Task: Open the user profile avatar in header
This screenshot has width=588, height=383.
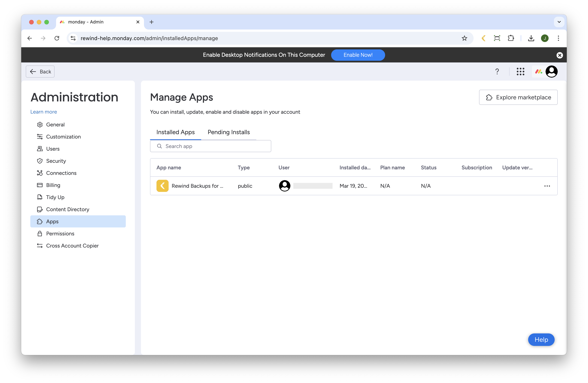Action: [551, 72]
